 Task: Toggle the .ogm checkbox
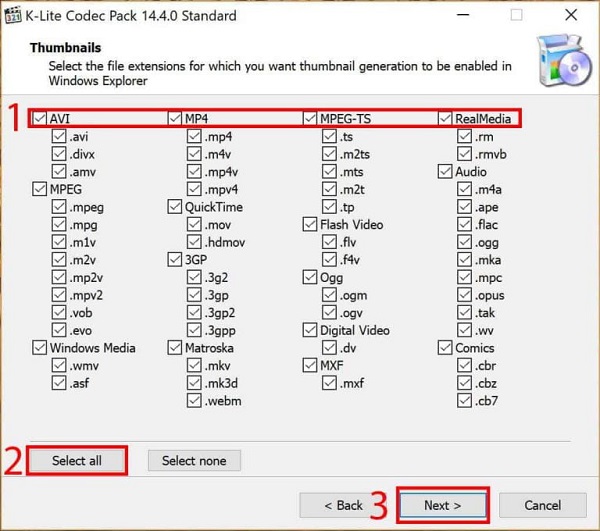click(x=329, y=295)
